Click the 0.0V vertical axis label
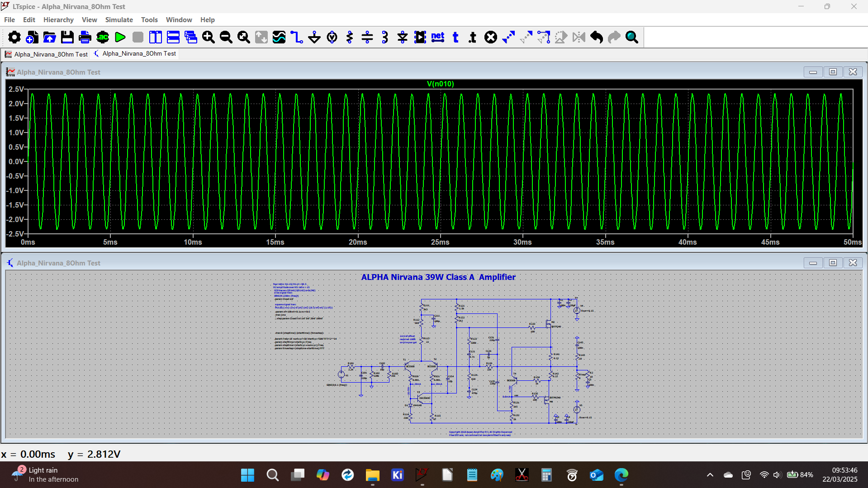Viewport: 868px width, 488px height. [16, 161]
